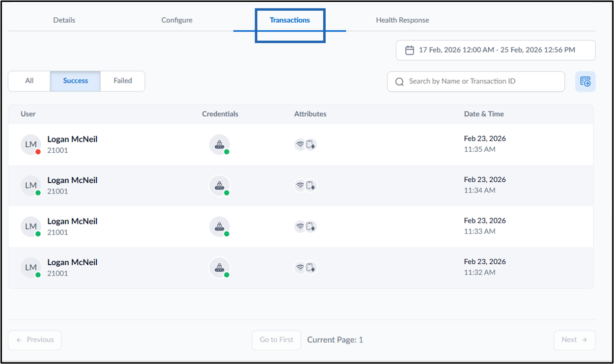Switch to the Details tab

[x=64, y=20]
